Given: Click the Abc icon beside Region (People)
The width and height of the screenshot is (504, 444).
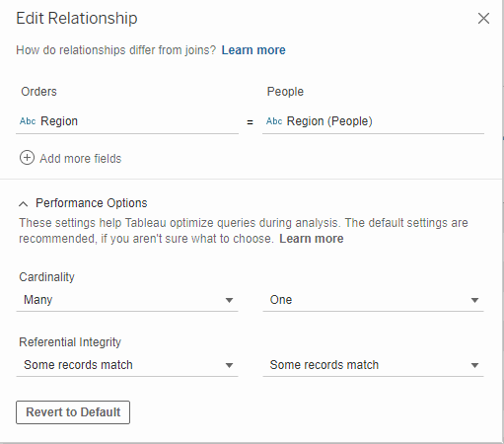Looking at the screenshot, I should coord(274,121).
